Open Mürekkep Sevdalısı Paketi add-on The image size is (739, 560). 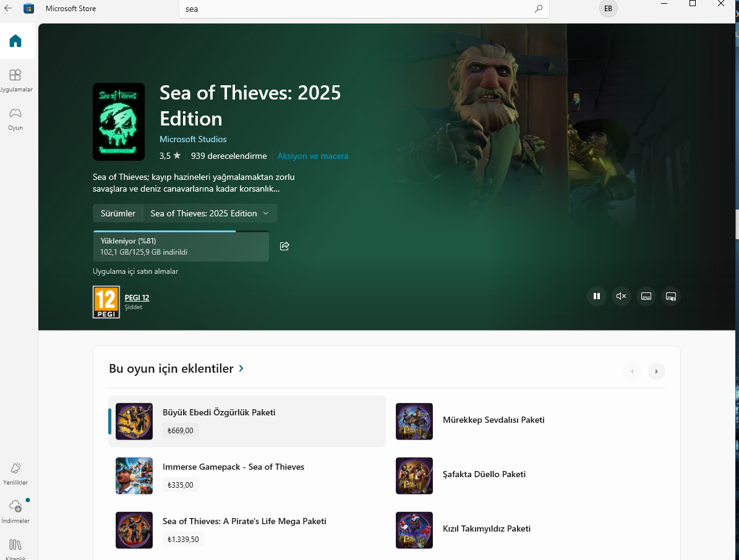coord(527,421)
